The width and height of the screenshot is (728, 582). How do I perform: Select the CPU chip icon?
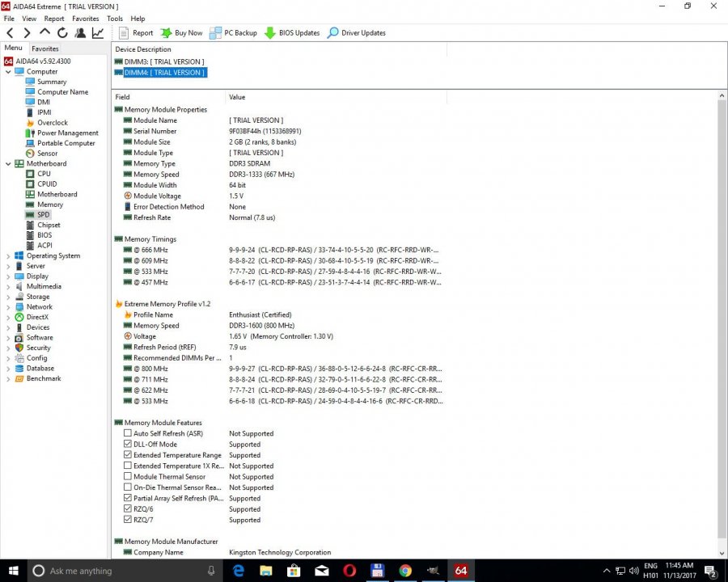tap(30, 174)
